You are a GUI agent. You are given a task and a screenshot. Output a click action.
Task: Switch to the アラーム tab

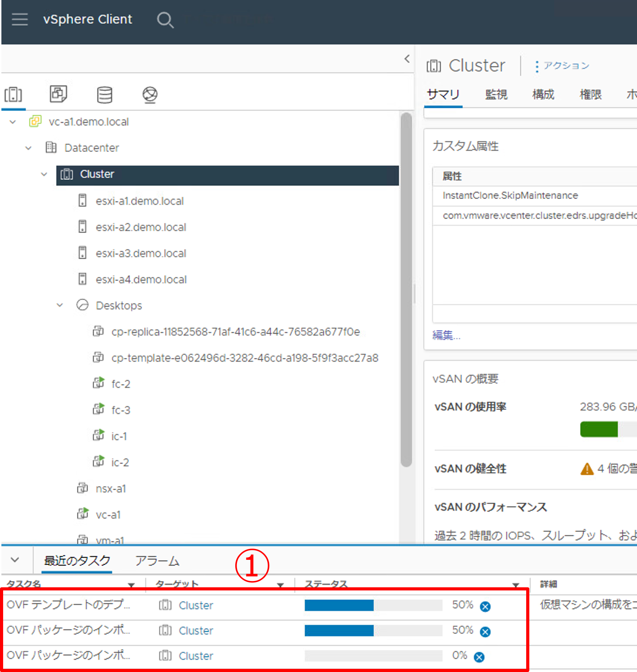coord(157,561)
